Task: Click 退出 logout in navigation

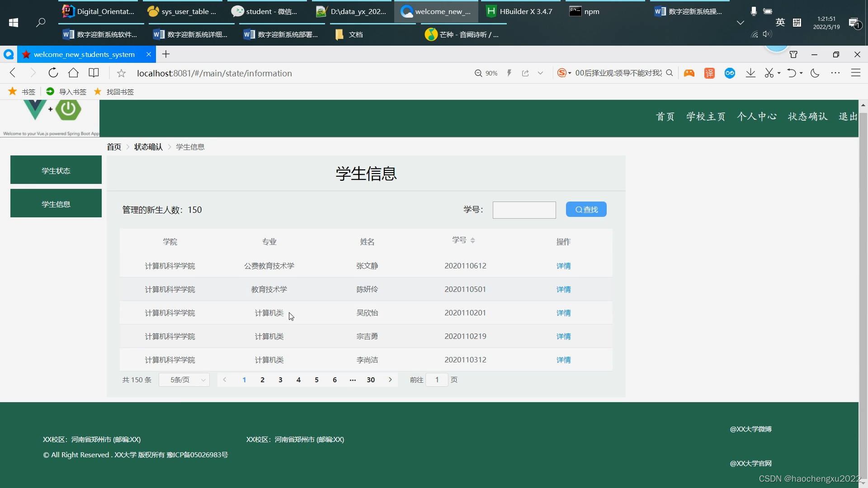Action: [x=848, y=117]
